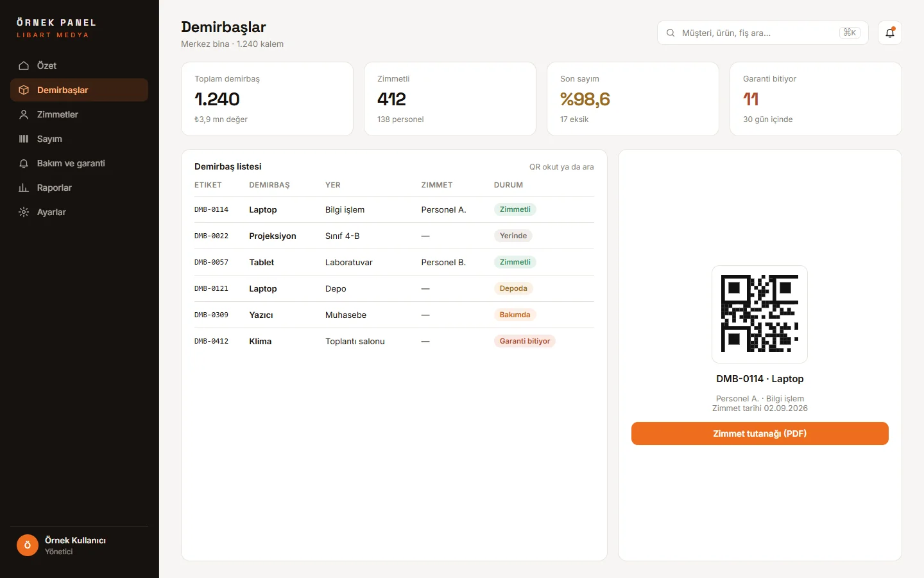924x578 pixels.
Task: Click the Klima item name
Action: [x=261, y=342]
